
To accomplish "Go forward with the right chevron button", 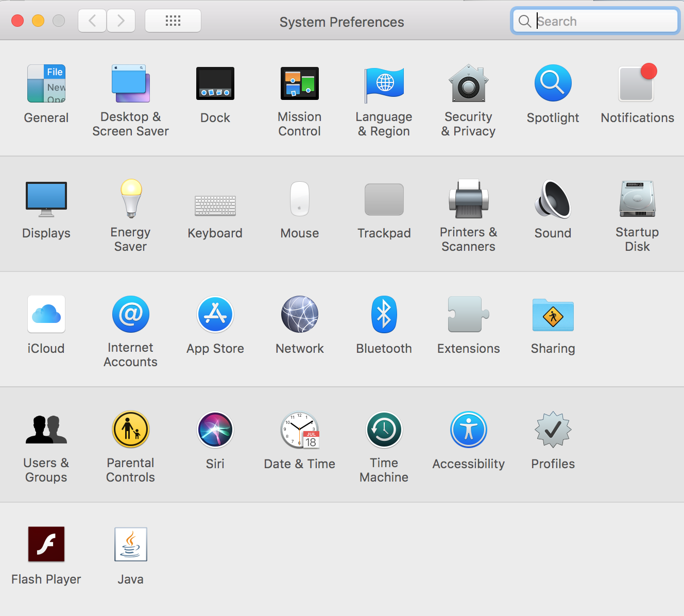I will (x=121, y=21).
